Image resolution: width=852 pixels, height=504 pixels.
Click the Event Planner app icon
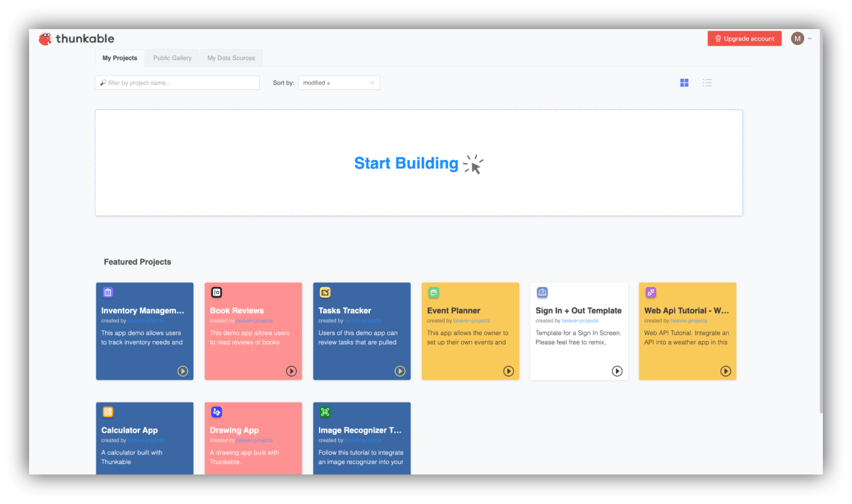[x=433, y=292]
